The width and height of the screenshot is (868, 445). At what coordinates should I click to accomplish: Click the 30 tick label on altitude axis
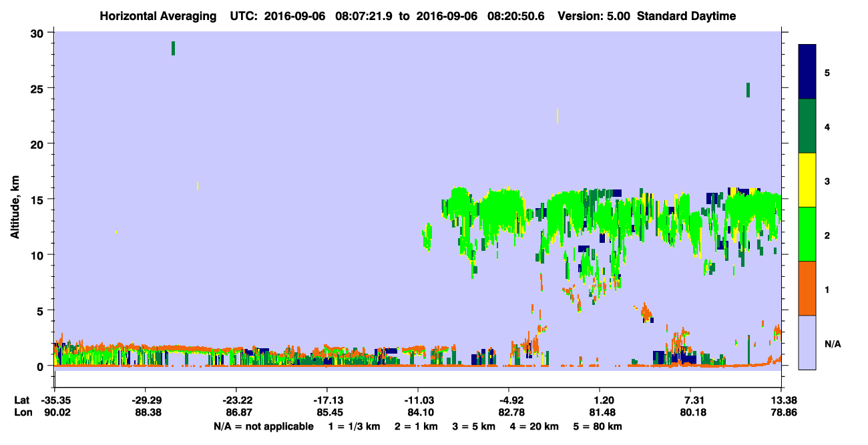coord(39,33)
